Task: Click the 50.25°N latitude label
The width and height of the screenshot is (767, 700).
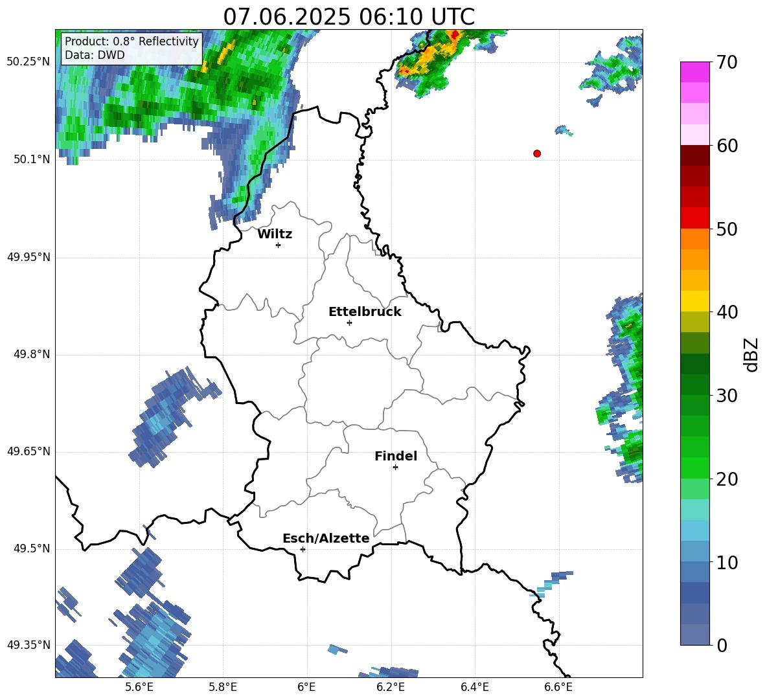Action: click(x=29, y=62)
